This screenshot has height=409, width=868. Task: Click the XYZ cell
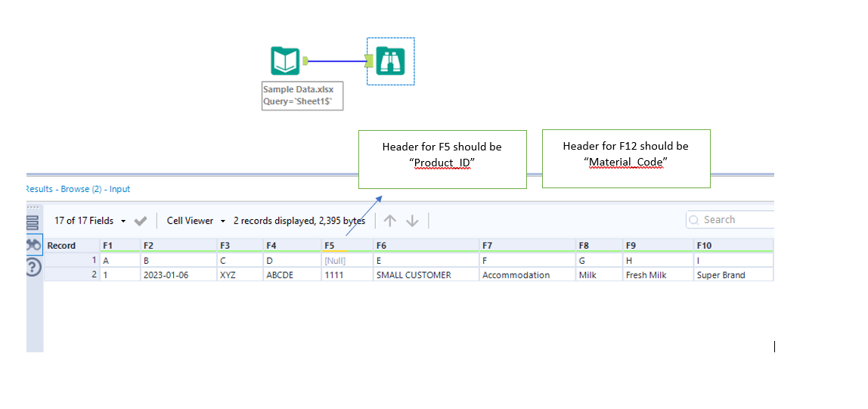[x=240, y=274]
